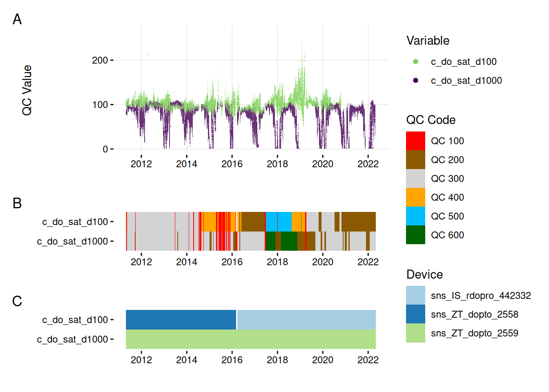549x392 pixels.
Task: Click the sns_IS_rdopro_442332 device swatch
Action: [x=415, y=295]
